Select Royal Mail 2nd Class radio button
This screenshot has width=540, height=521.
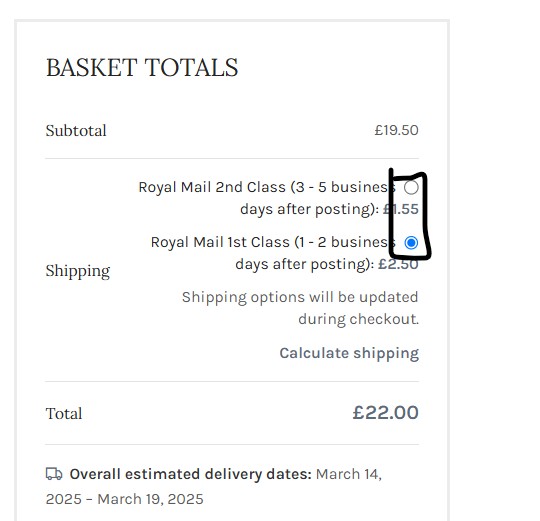tap(411, 187)
